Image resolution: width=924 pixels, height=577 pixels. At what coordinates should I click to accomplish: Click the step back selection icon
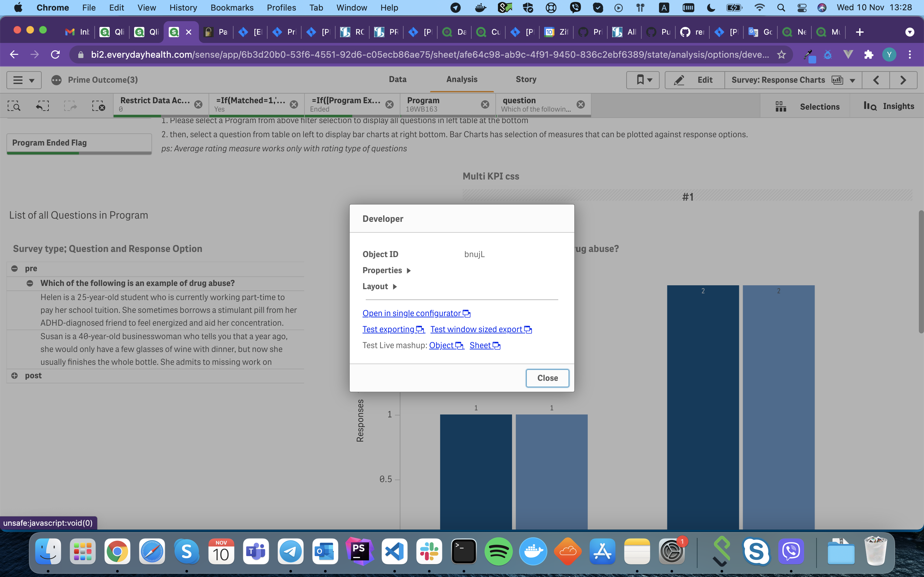pos(42,106)
